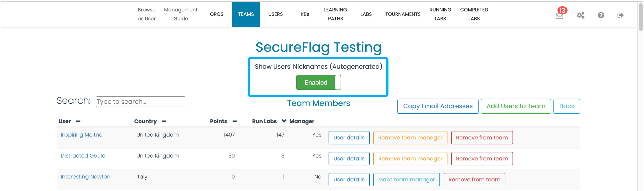The width and height of the screenshot is (644, 191).
Task: Open RUNNING LABS tab
Action: click(440, 14)
